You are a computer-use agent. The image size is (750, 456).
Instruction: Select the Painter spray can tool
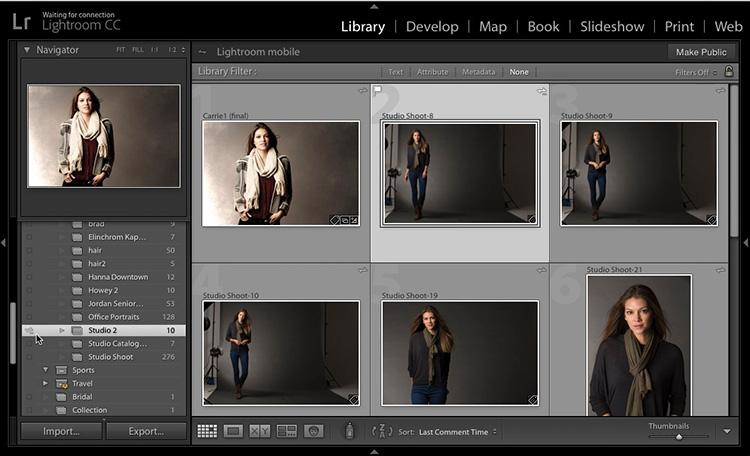point(350,431)
